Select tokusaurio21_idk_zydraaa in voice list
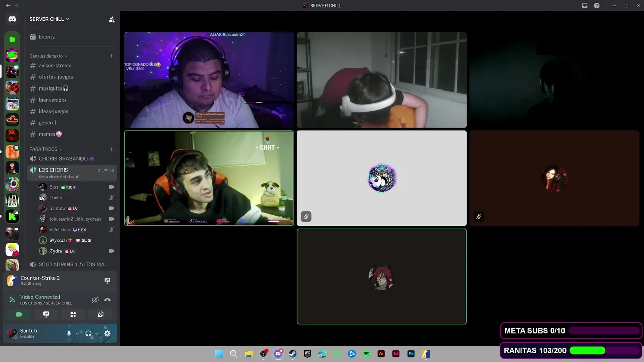644x362 pixels. (x=76, y=219)
